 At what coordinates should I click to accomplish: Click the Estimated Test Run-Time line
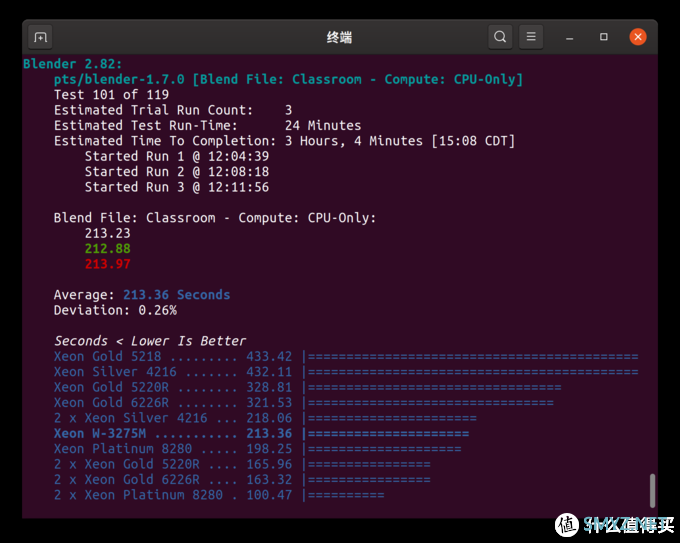tap(207, 126)
